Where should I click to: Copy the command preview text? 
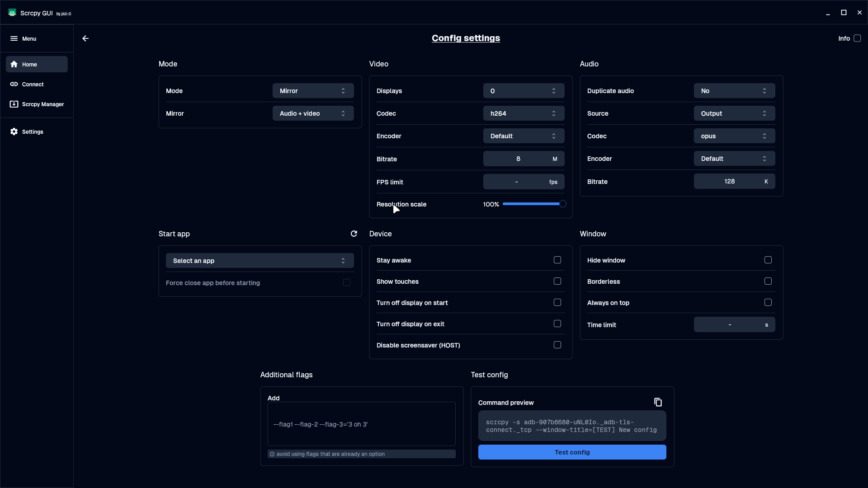658,402
